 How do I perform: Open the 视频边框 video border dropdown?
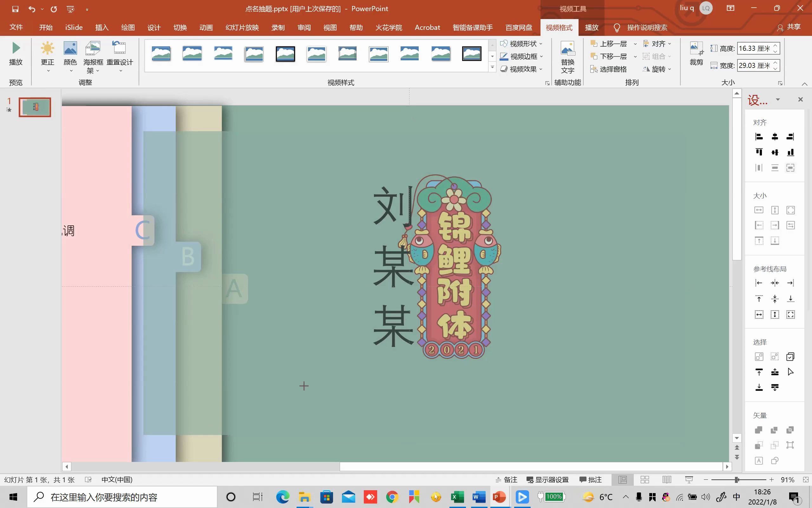tap(521, 57)
